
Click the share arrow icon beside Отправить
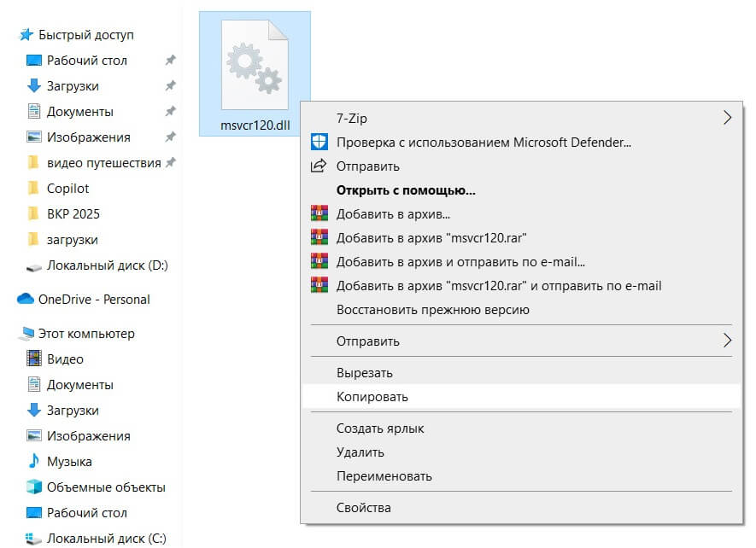pos(319,166)
